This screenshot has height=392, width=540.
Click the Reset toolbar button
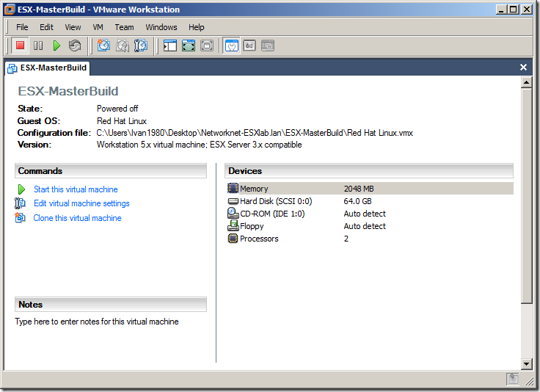(x=75, y=46)
